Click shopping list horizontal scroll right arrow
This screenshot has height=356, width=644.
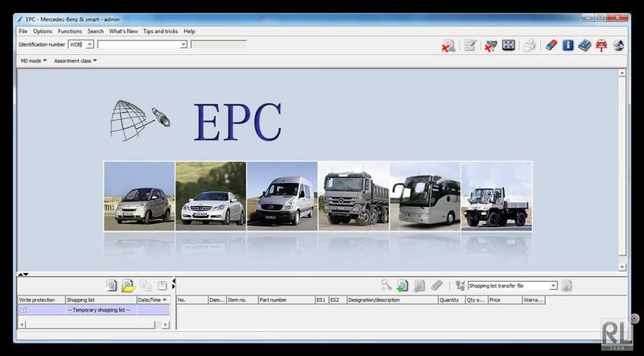pos(166,325)
